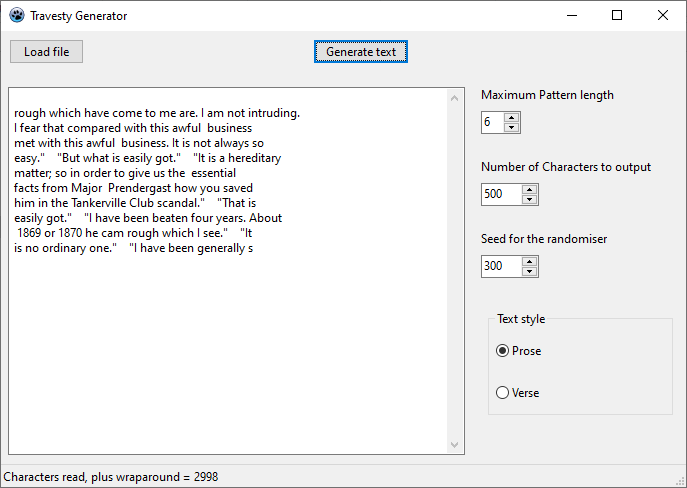Minimize the Travesty Generator window
This screenshot has height=488, width=687.
coord(572,15)
